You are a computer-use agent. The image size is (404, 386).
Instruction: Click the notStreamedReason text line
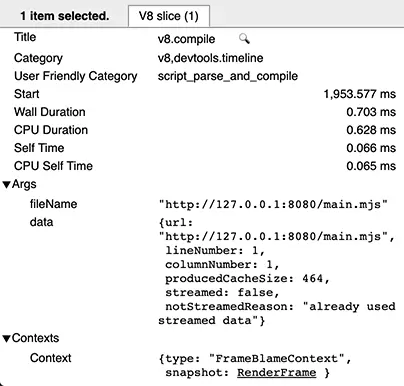280,306
